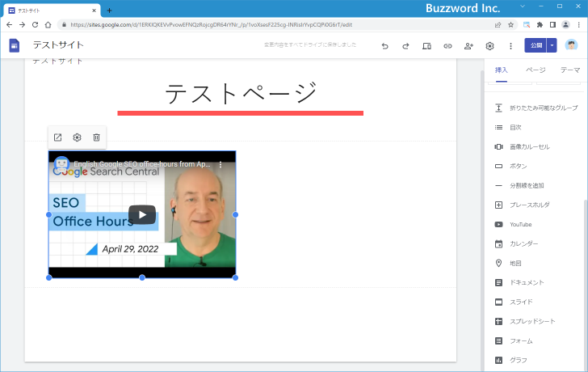
Task: Open the Chrome three-dot menu
Action: click(579, 25)
